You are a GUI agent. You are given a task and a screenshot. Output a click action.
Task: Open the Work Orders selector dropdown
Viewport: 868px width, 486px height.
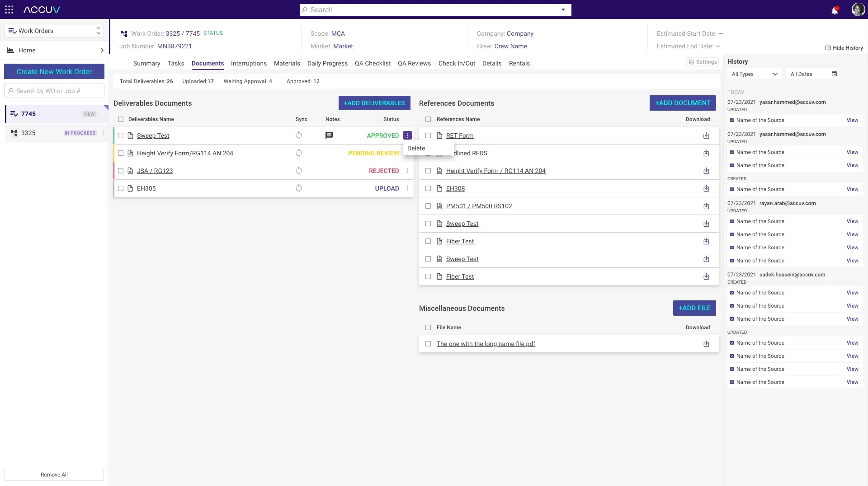pyautogui.click(x=54, y=31)
